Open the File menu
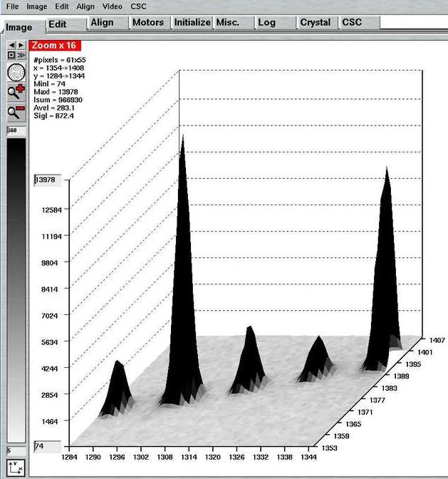Screen dimensions: 448x479 click(x=12, y=6)
